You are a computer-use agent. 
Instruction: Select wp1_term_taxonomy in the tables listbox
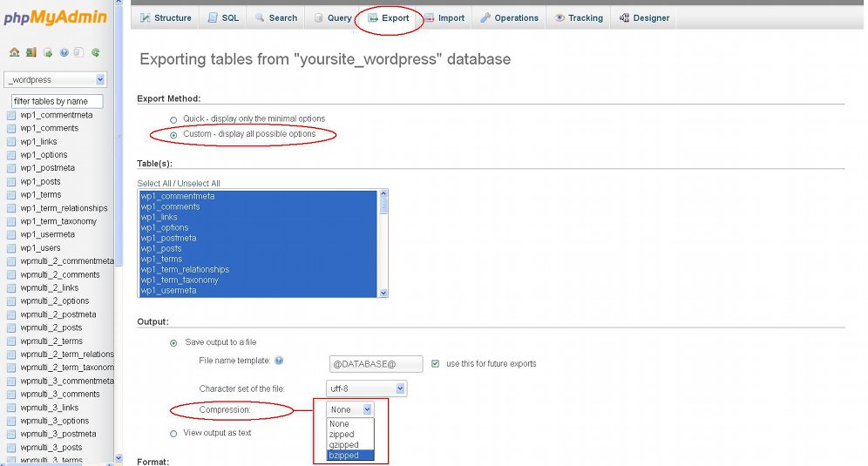258,280
